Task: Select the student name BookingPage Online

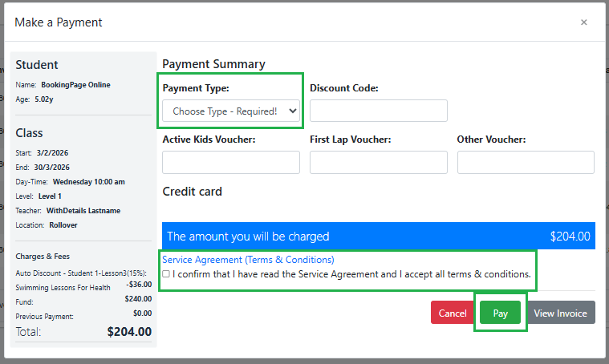Action: (x=75, y=85)
